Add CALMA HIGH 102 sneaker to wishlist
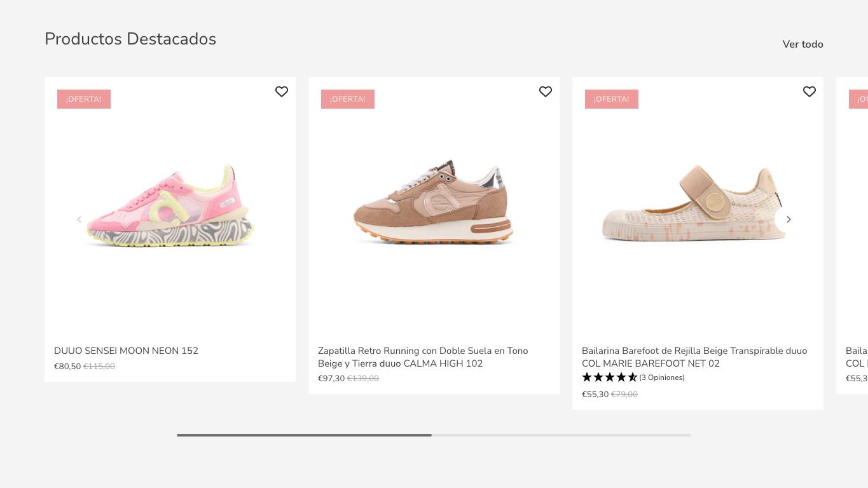Screen dimensions: 868x488 click(546, 91)
